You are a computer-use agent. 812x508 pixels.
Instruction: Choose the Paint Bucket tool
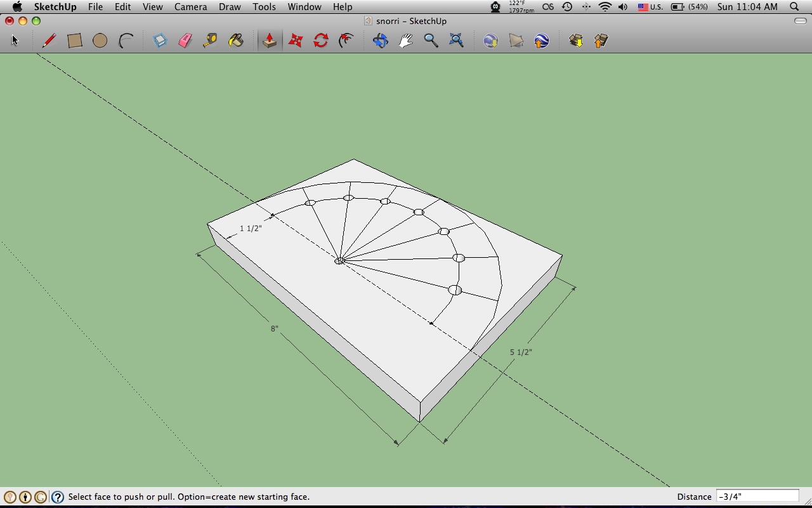236,41
